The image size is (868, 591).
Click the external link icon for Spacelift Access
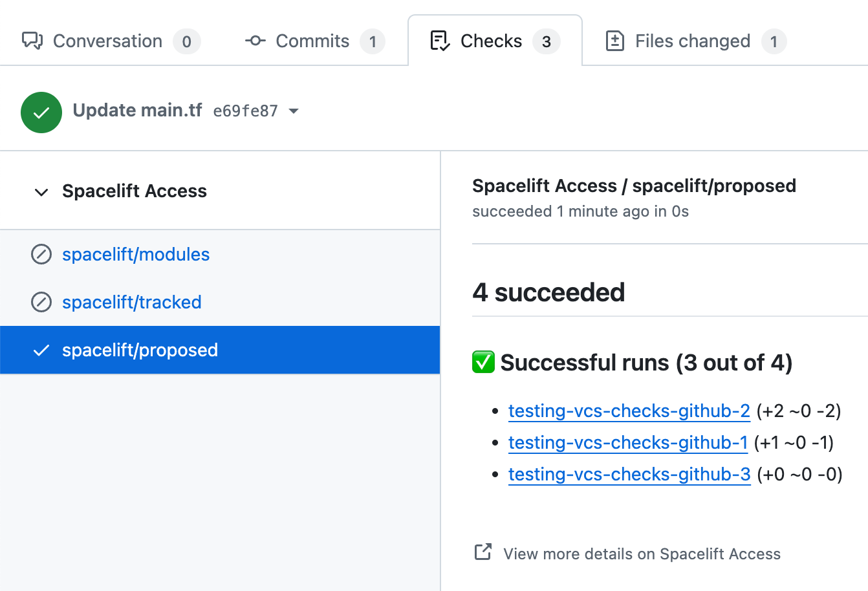pyautogui.click(x=483, y=552)
